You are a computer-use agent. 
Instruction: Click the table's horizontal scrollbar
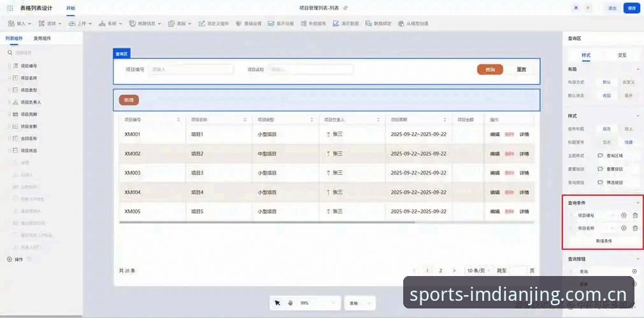click(267, 223)
